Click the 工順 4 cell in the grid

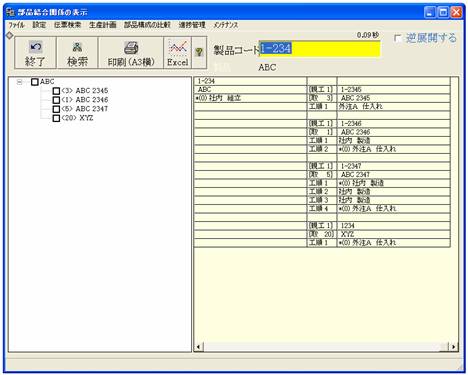[x=322, y=209]
